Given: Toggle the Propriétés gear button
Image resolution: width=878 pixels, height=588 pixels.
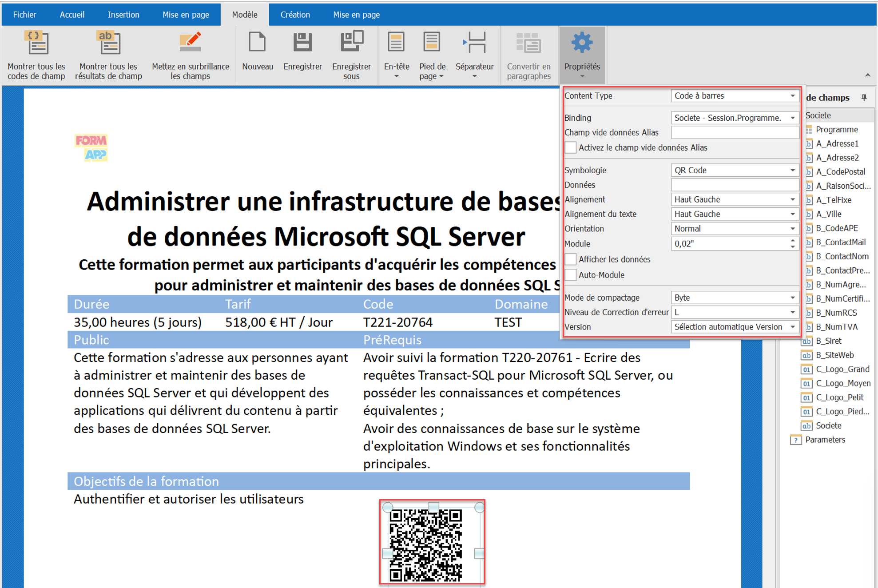Looking at the screenshot, I should (x=582, y=55).
